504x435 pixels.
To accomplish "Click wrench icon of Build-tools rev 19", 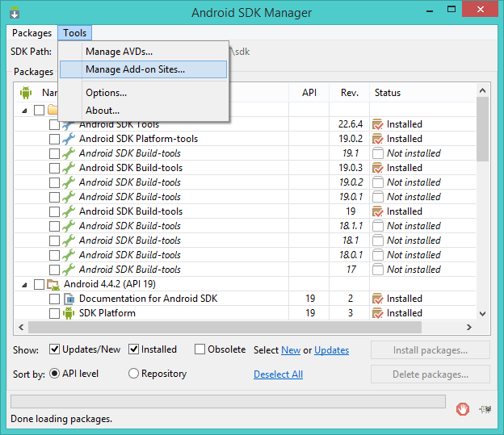I will coord(69,211).
